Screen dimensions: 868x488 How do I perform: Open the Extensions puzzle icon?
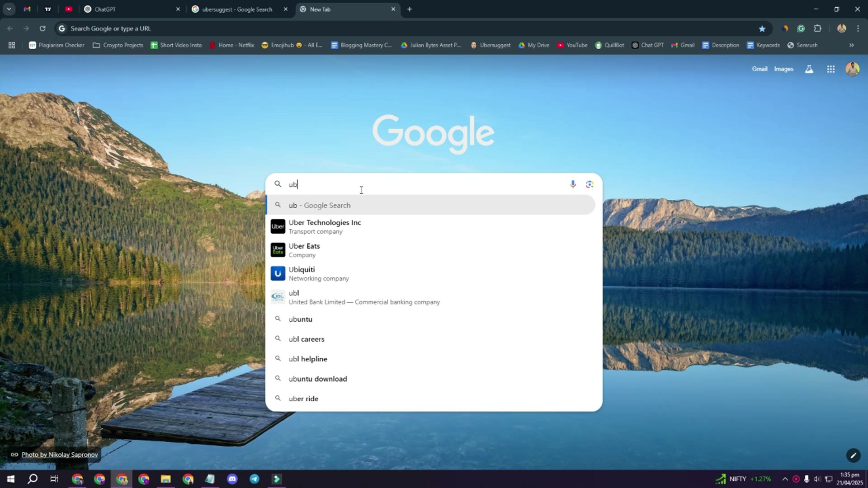[817, 28]
